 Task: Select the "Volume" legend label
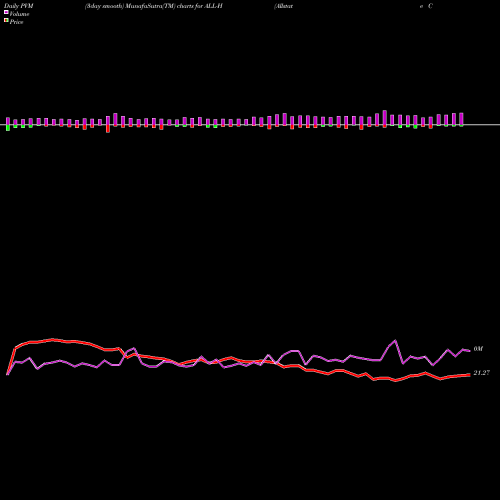click(19, 14)
